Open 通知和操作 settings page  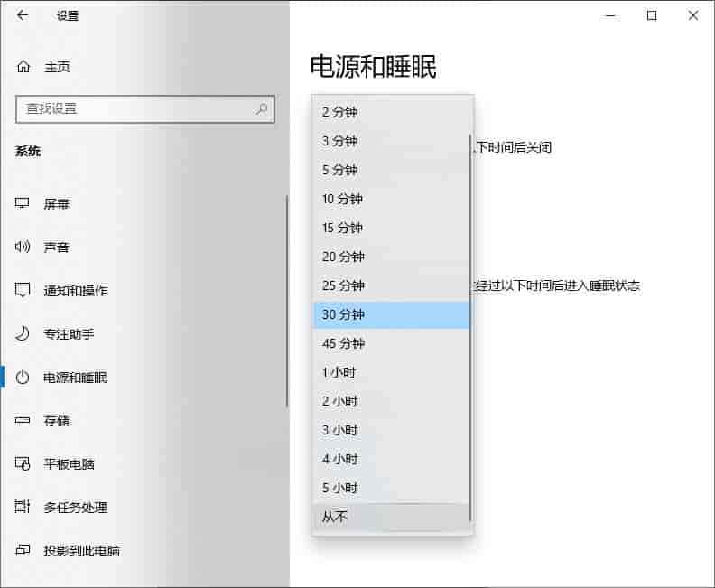click(76, 291)
